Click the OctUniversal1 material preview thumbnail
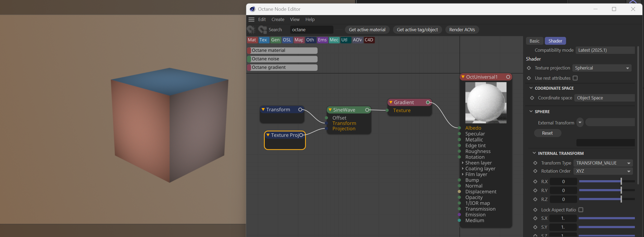 (x=486, y=103)
